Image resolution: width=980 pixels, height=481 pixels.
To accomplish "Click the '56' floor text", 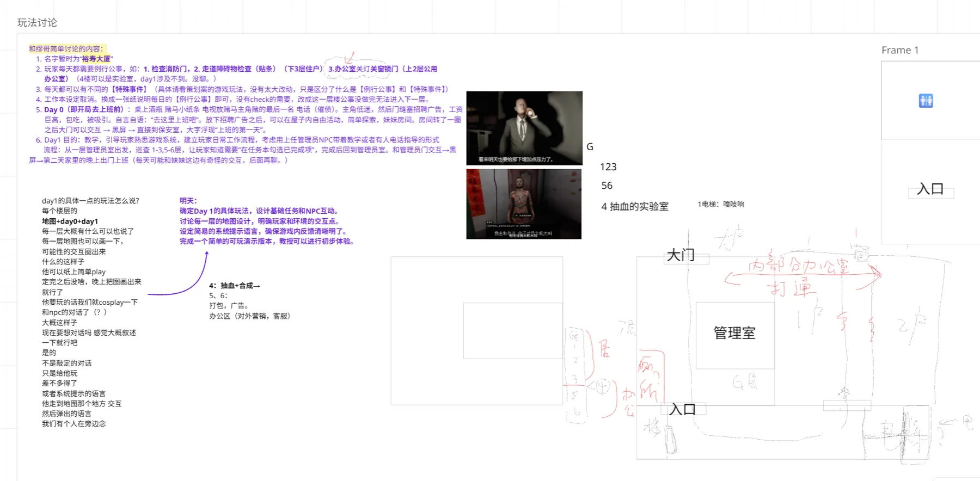I will [607, 186].
